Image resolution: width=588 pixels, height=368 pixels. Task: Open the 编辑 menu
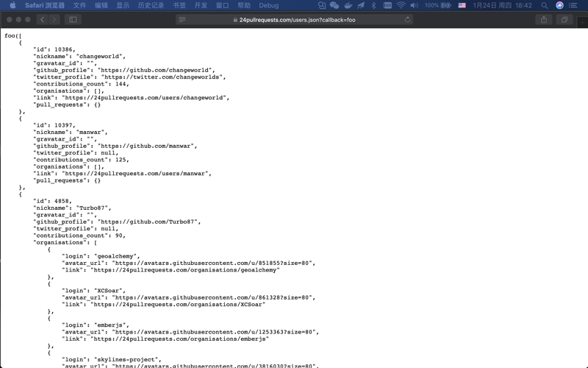(101, 5)
